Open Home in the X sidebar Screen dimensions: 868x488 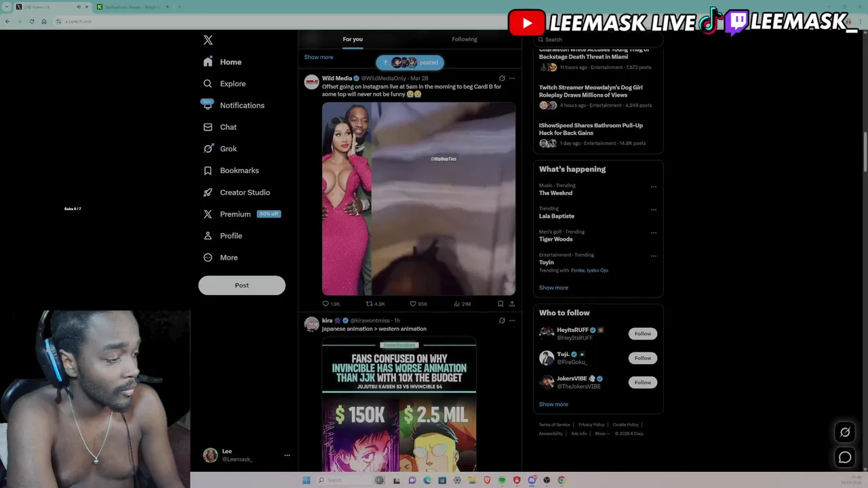tap(222, 62)
